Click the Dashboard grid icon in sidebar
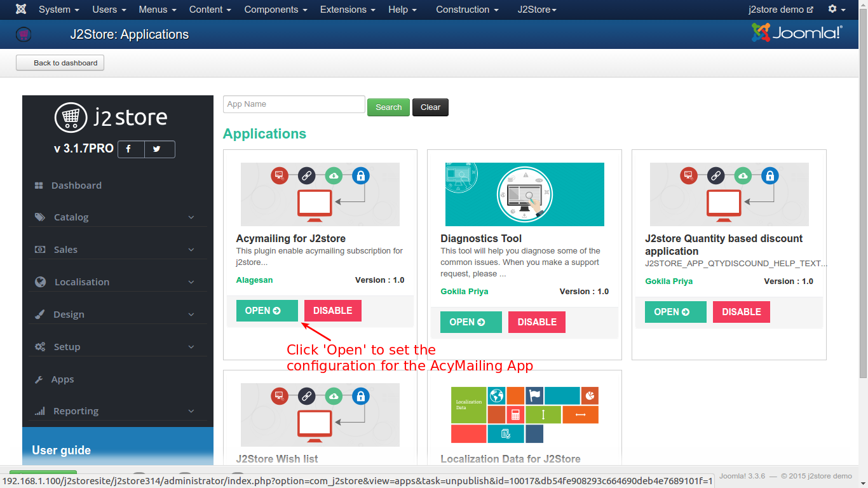Image resolution: width=868 pixels, height=488 pixels. pyautogui.click(x=39, y=186)
